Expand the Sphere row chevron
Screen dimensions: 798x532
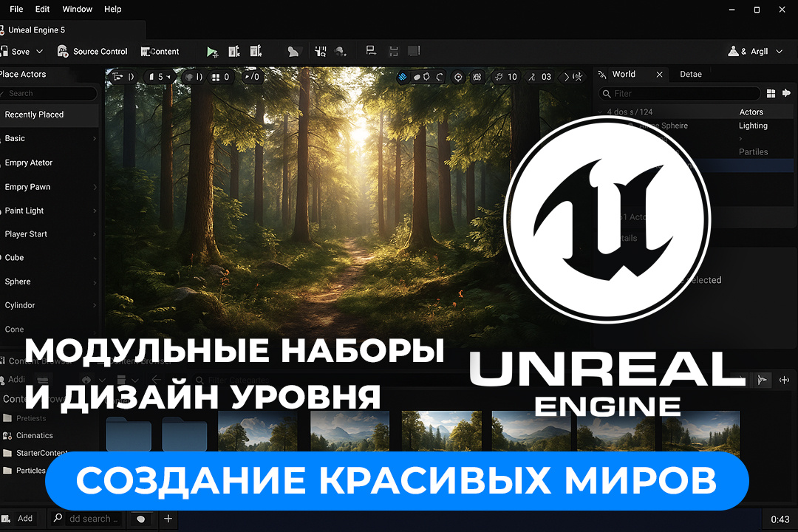coord(95,282)
